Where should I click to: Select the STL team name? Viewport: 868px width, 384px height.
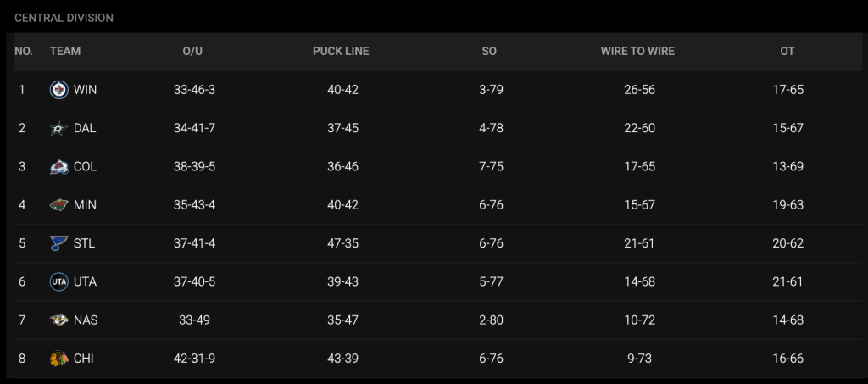[84, 243]
